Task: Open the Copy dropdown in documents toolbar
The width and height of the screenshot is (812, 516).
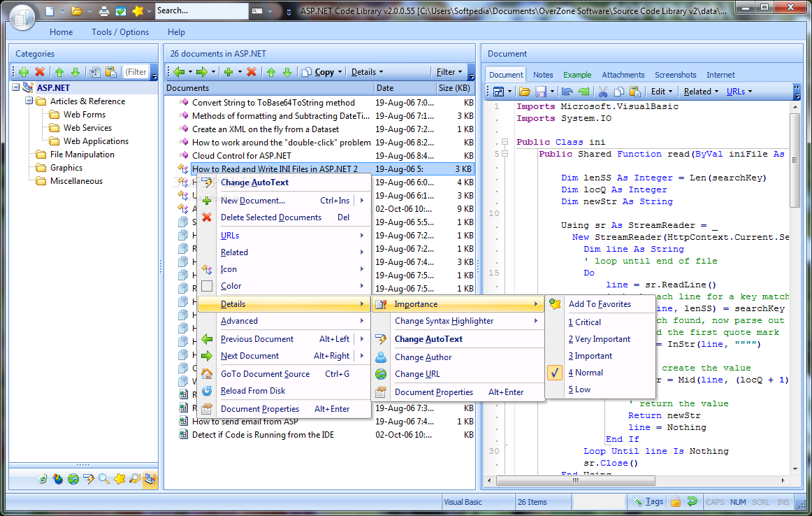Action: [x=324, y=72]
